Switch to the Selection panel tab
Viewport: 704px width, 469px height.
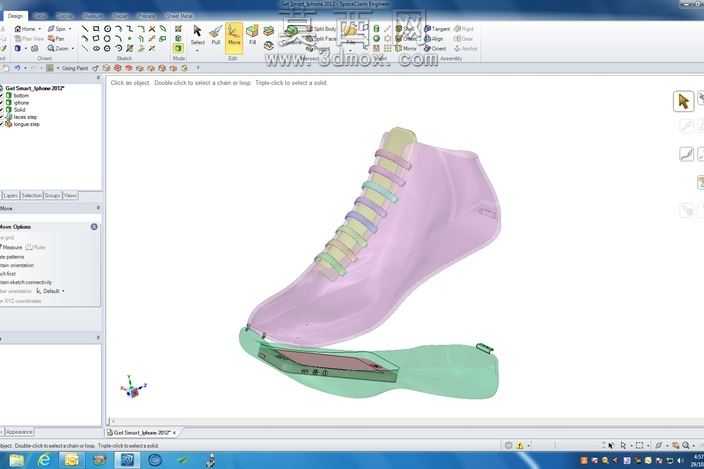[31, 196]
